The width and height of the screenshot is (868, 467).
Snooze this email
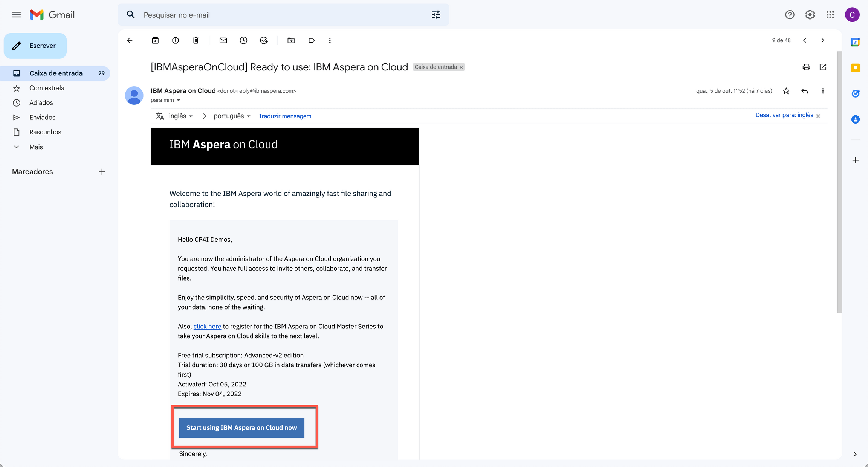coord(243,40)
